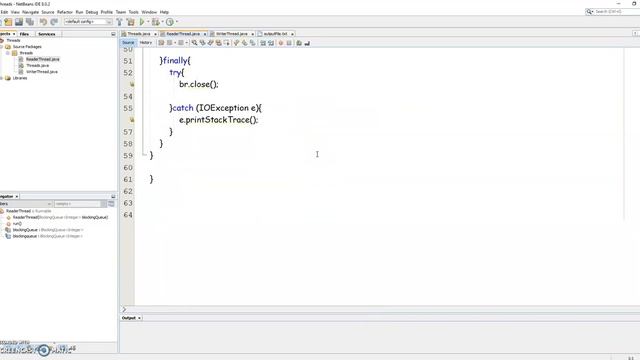Switch to the WriterThread.java editor tab

click(x=231, y=34)
